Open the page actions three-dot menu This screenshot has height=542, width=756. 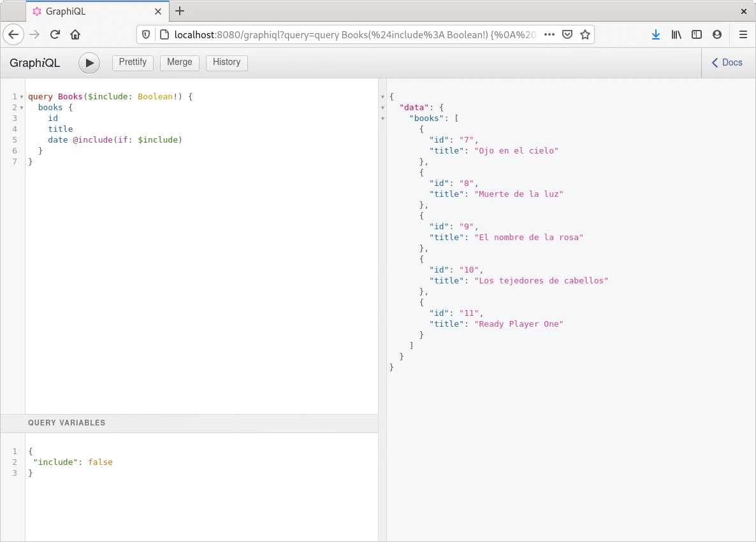point(549,34)
